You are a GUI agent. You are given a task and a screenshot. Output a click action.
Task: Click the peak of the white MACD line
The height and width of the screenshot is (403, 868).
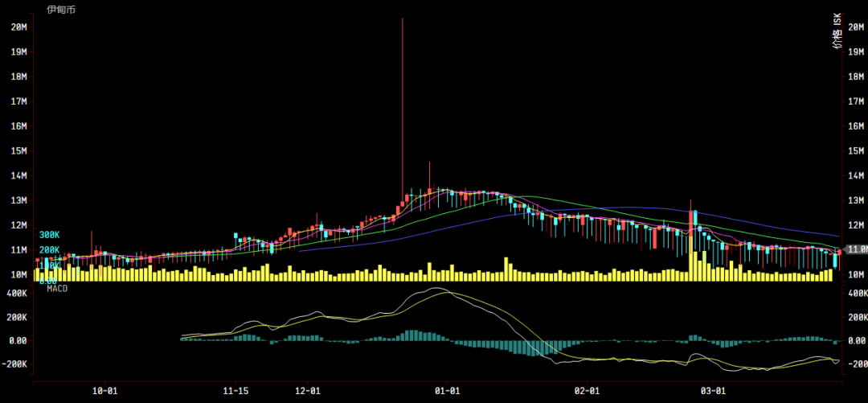[x=435, y=288]
